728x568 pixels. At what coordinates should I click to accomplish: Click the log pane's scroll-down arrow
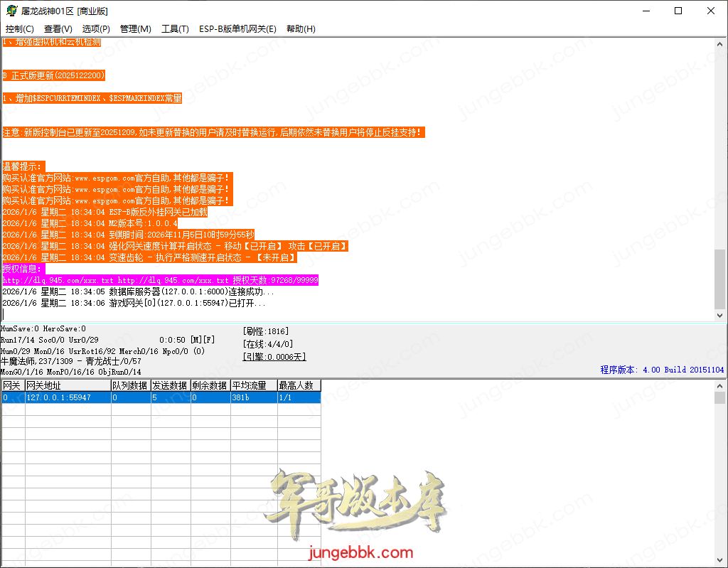(x=720, y=315)
